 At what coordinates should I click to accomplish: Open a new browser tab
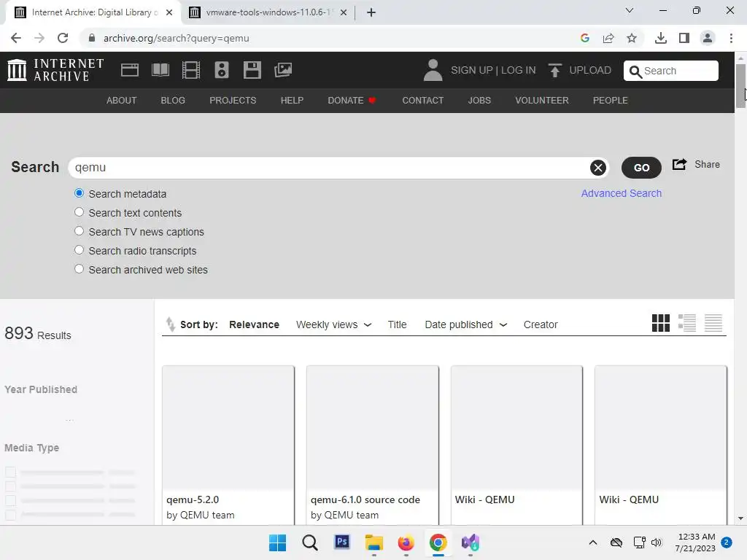coord(371,12)
